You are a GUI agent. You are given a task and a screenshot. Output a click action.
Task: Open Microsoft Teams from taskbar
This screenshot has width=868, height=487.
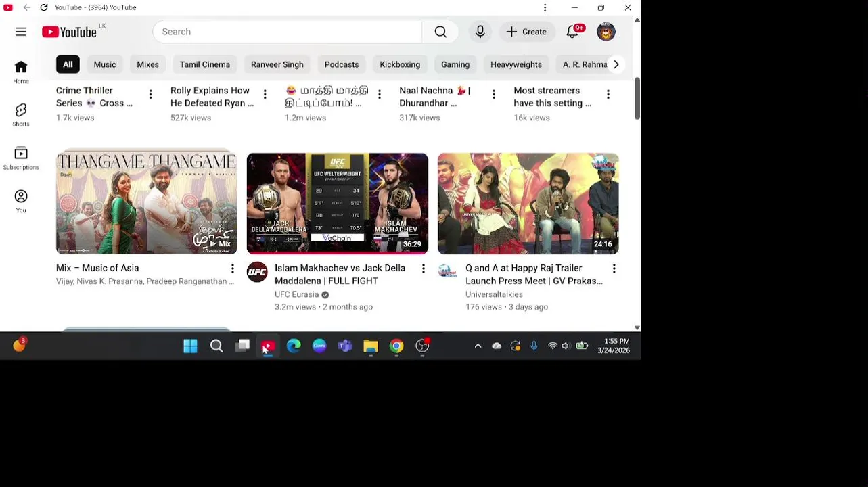point(345,346)
